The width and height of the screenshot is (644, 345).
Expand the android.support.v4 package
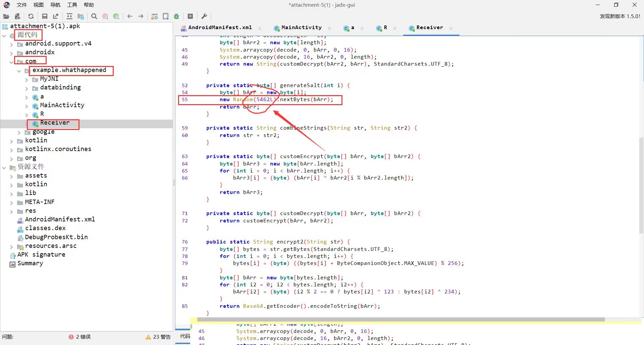click(x=11, y=44)
